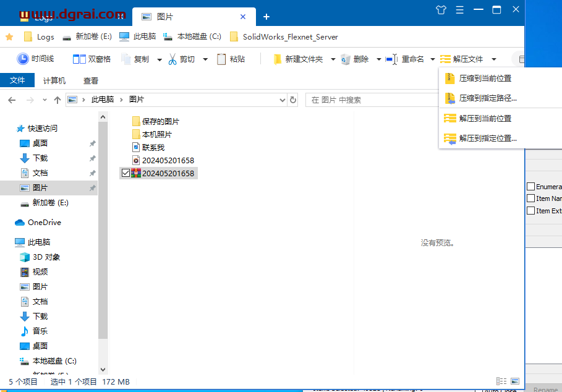Go back with the back arrow
The height and width of the screenshot is (392, 562).
click(12, 100)
